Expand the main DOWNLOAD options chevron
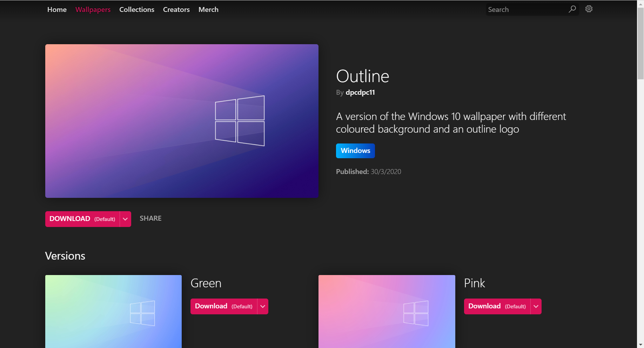Screen dimensions: 644x348 125,219
